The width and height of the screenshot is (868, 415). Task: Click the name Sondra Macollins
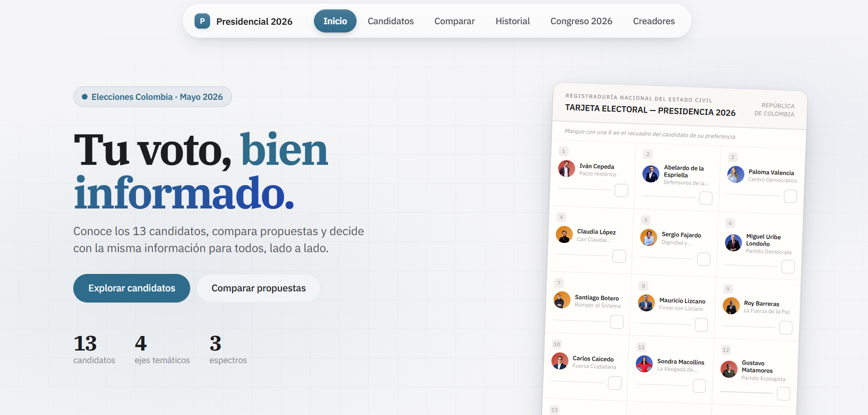pyautogui.click(x=681, y=362)
